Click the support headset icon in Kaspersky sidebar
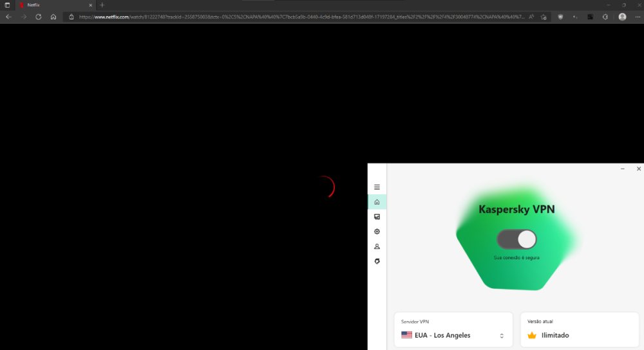This screenshot has height=350, width=644. (377, 261)
